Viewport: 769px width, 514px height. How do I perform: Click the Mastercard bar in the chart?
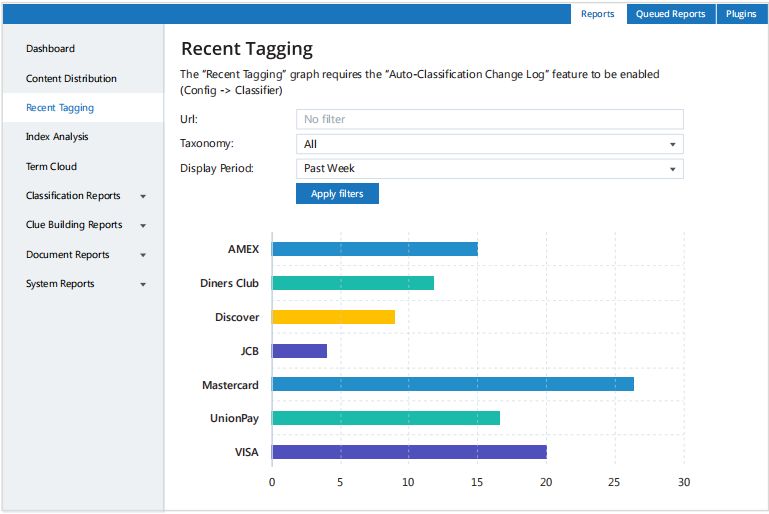[x=452, y=384]
